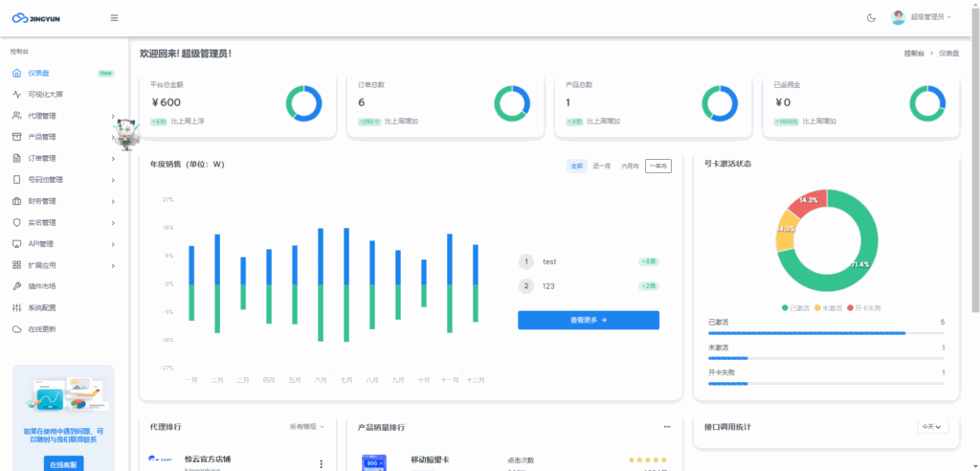Open 可视化大屏 in the sidebar
Viewport: 980px width, 471px height.
pyautogui.click(x=45, y=95)
